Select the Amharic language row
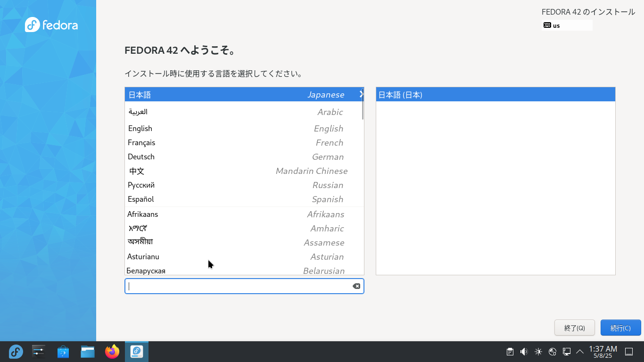Image resolution: width=644 pixels, height=362 pixels. (244, 228)
